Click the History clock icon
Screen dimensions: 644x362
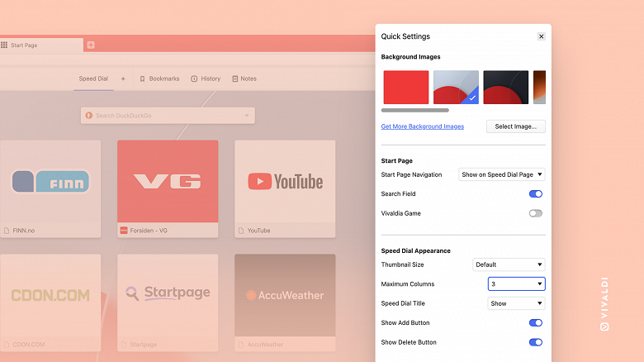(194, 79)
